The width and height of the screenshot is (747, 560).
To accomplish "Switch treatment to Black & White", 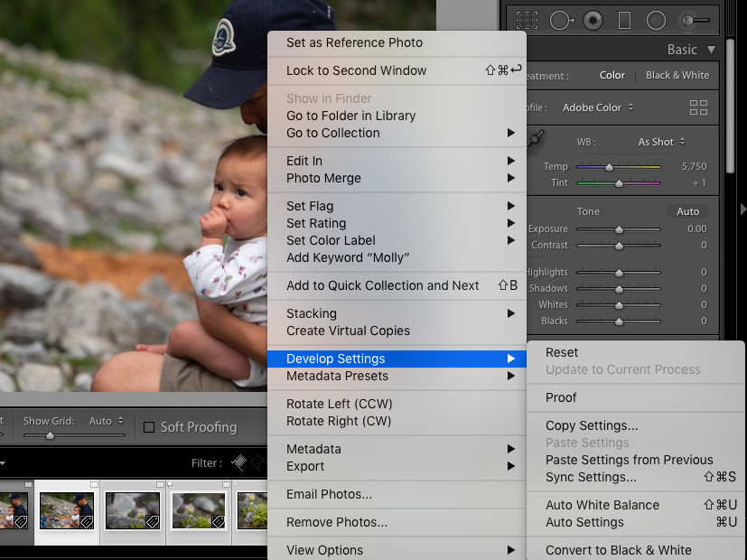I will [677, 75].
